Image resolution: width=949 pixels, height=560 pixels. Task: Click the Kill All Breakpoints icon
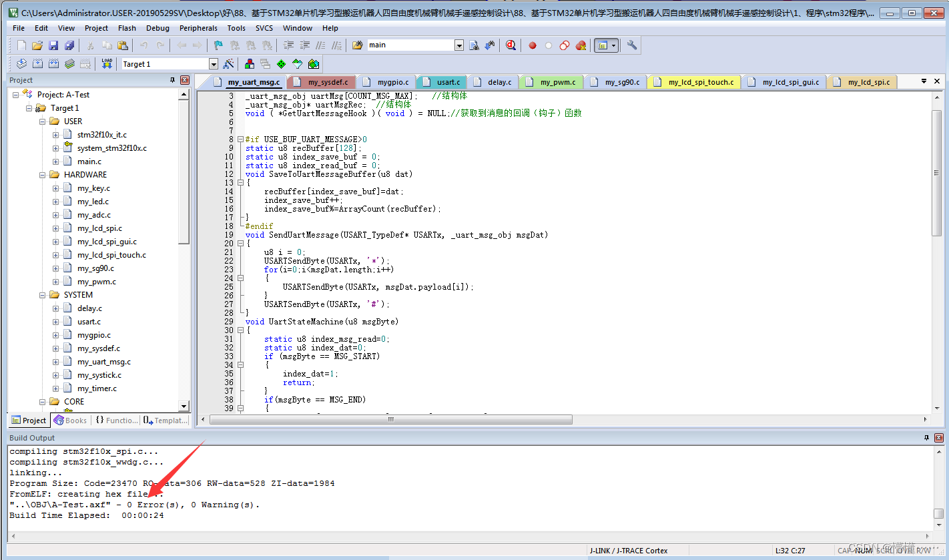[581, 45]
